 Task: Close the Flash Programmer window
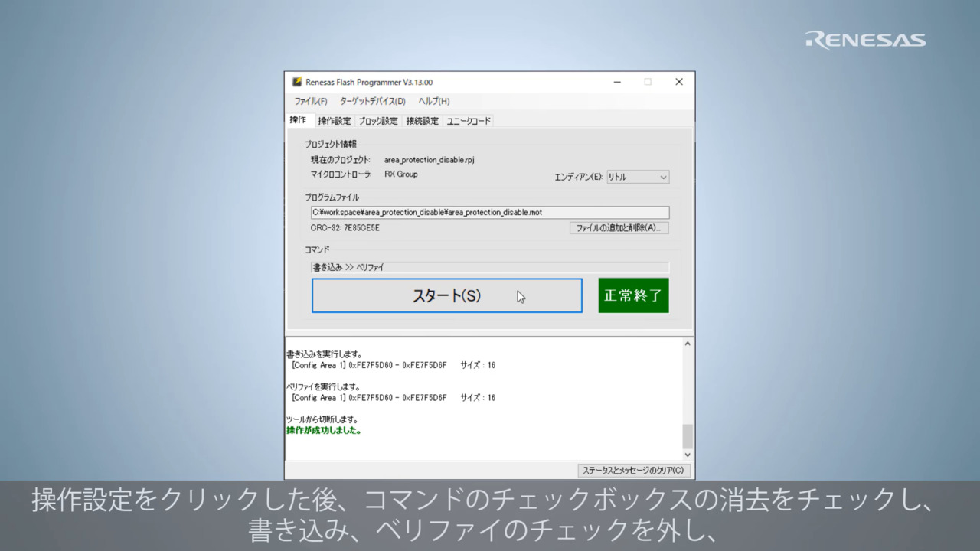(678, 82)
